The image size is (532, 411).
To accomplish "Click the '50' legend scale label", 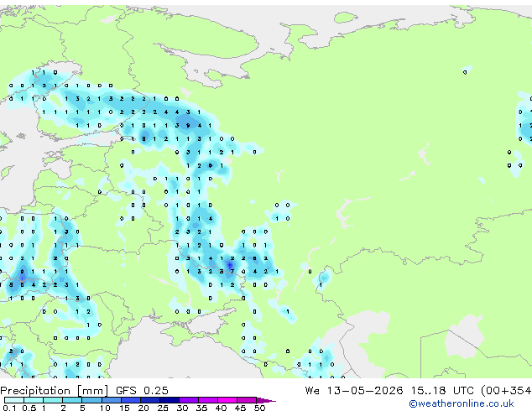I will point(259,408).
